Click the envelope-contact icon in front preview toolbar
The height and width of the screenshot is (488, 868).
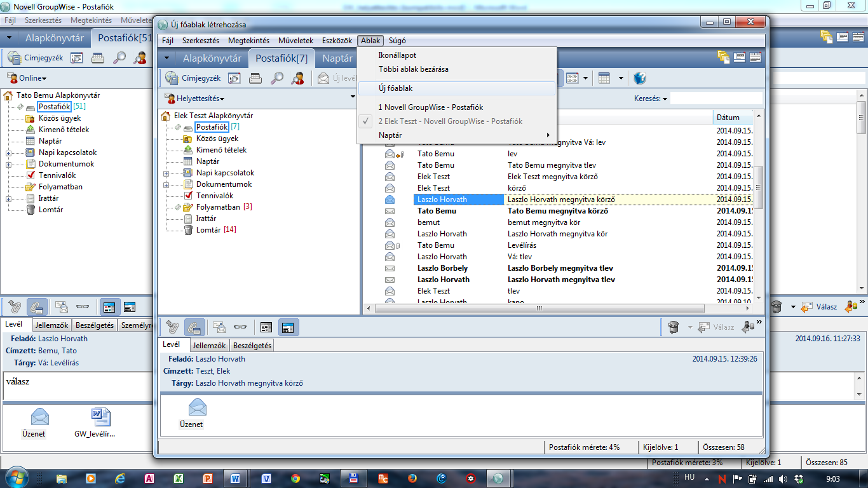[x=219, y=327]
